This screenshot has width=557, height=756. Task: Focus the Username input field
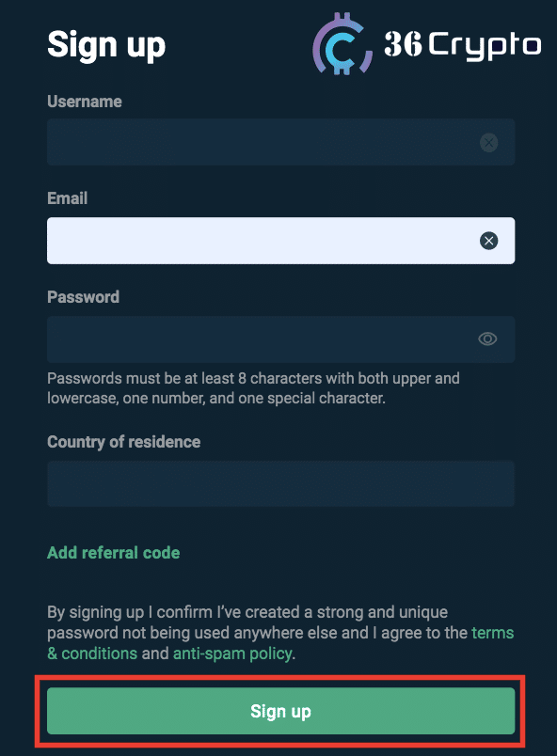(x=280, y=142)
